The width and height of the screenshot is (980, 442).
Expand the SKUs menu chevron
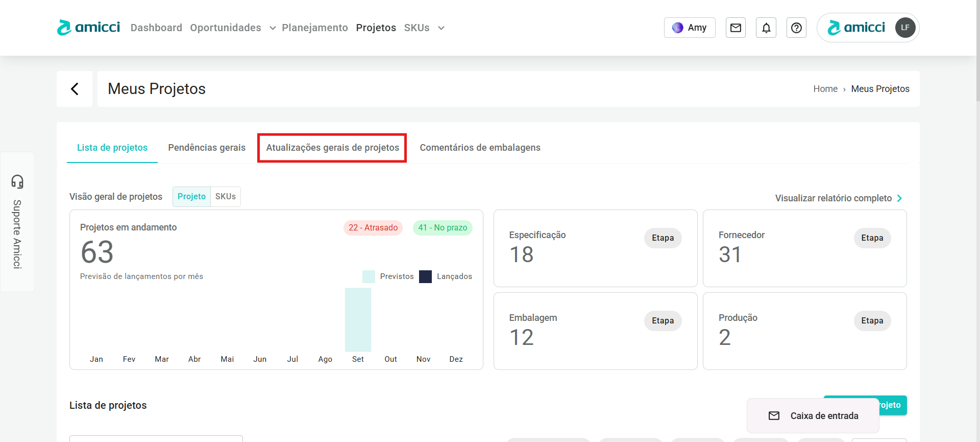[x=441, y=28]
